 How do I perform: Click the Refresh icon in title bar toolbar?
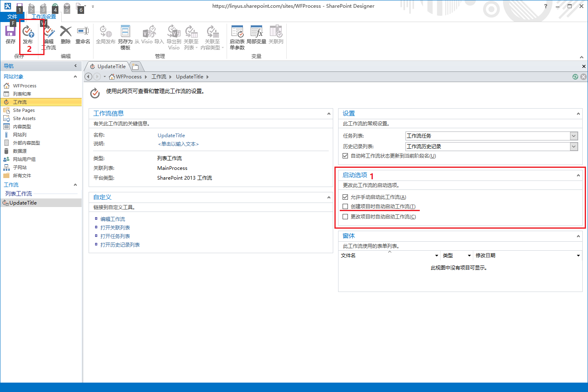pyautogui.click(x=55, y=7)
